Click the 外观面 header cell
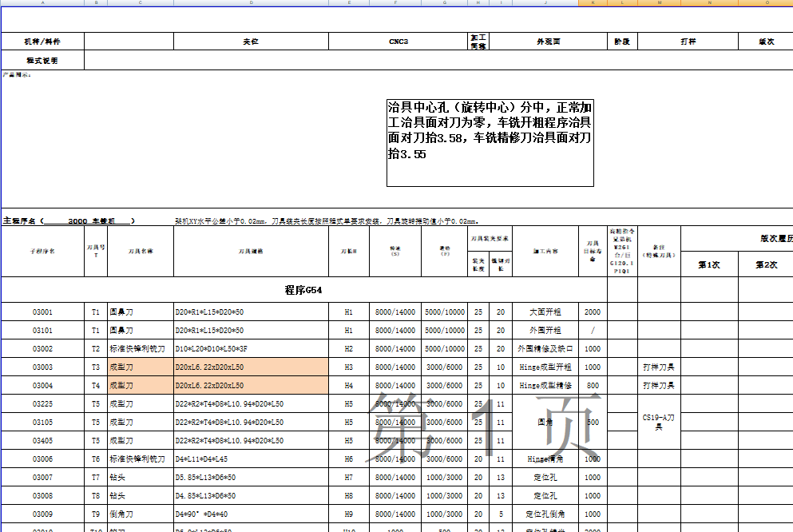 pos(547,40)
